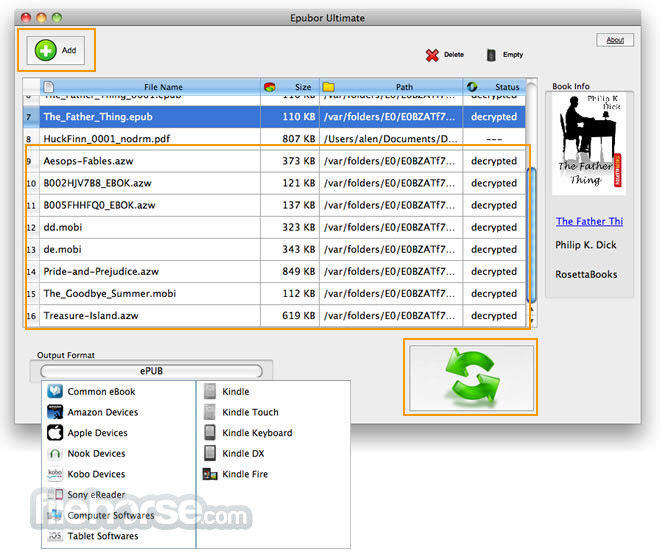The width and height of the screenshot is (660, 560).
Task: Click RosettaBooks publisher text
Action: click(586, 275)
